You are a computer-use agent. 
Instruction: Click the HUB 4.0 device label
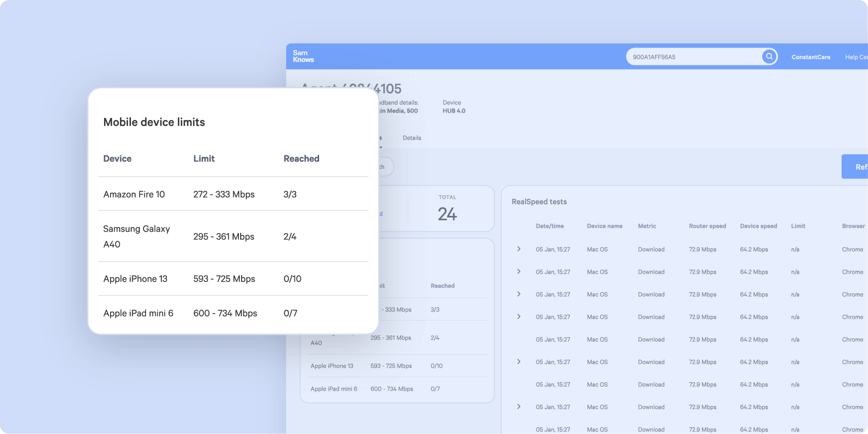point(454,111)
